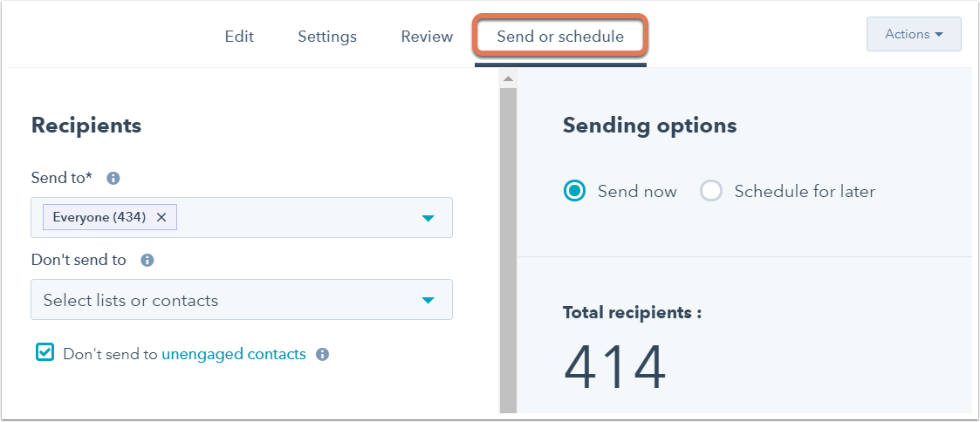This screenshot has width=980, height=422.
Task: Expand the Send to dropdown arrow
Action: [x=428, y=218]
